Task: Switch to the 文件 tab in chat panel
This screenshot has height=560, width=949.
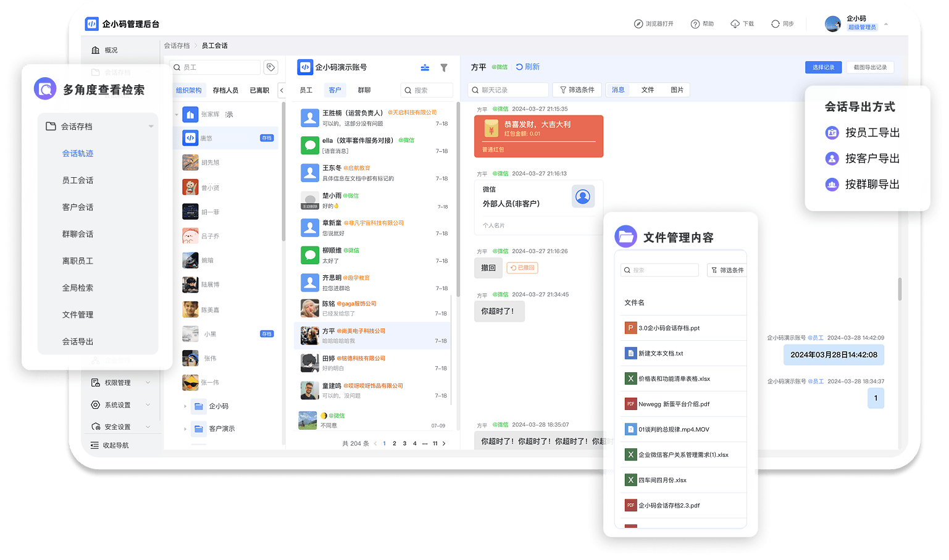Action: [647, 90]
